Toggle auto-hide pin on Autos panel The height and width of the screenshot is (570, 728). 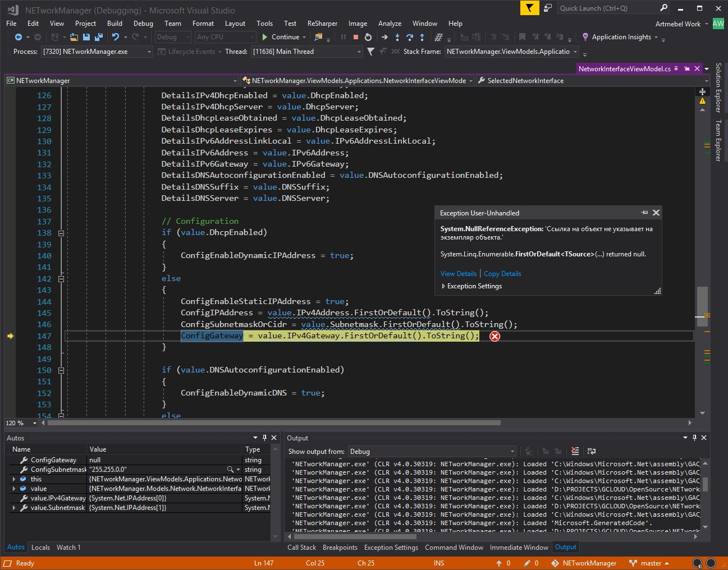tap(264, 438)
